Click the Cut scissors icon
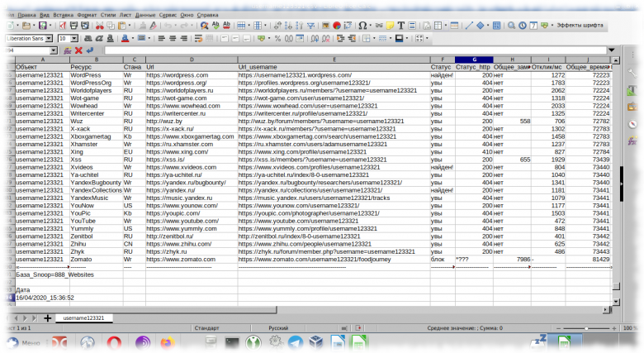 click(99, 26)
